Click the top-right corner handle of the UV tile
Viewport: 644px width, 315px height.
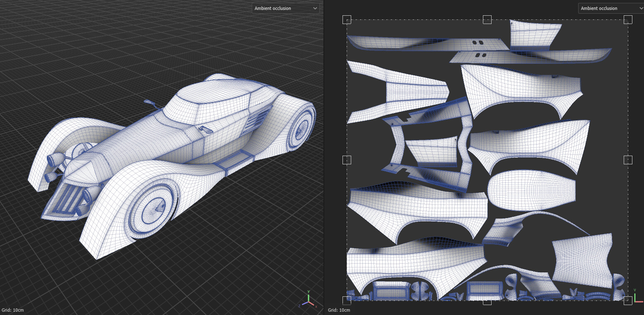tap(629, 19)
